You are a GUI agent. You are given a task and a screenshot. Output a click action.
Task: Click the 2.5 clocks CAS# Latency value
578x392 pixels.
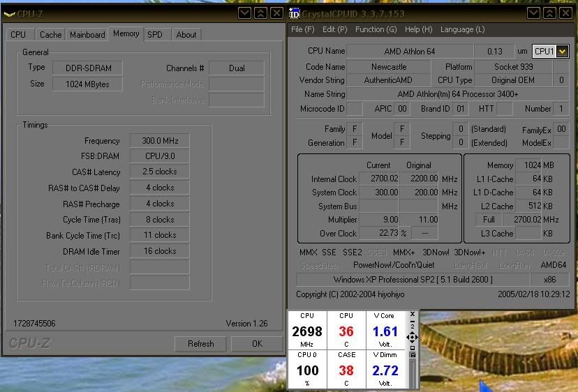coord(160,172)
